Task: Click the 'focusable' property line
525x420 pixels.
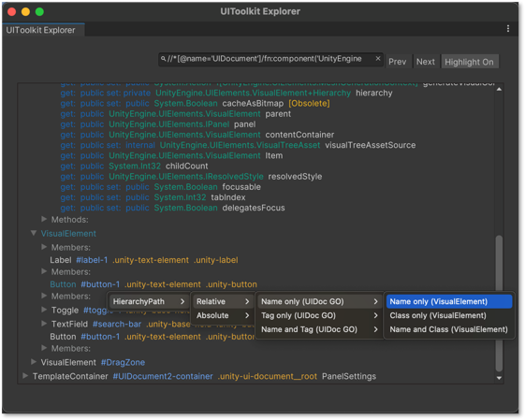Action: click(x=160, y=187)
